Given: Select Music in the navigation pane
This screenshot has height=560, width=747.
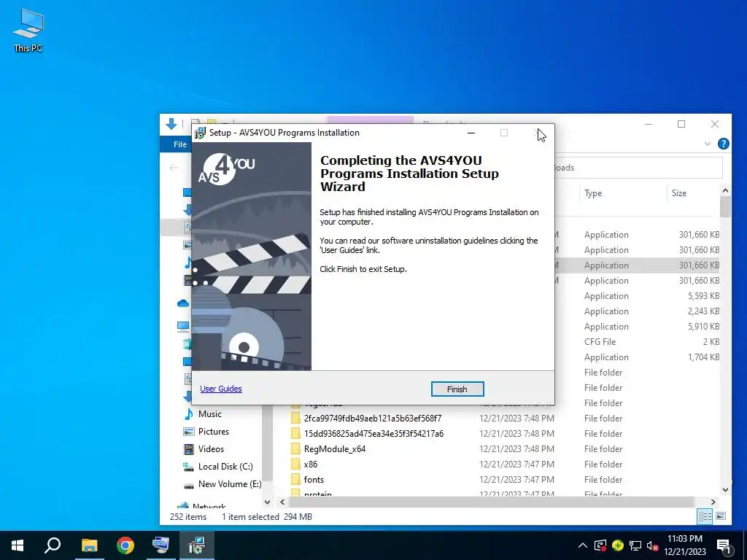Looking at the screenshot, I should [x=209, y=414].
